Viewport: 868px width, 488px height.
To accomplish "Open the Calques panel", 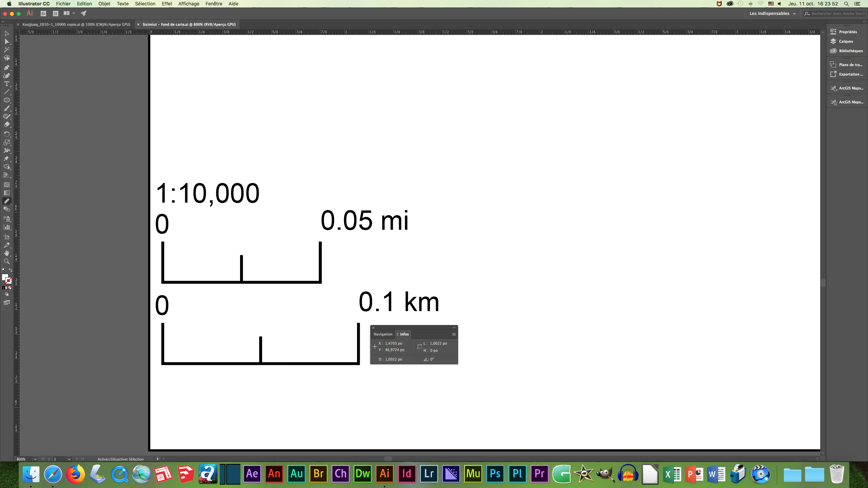I will (846, 41).
